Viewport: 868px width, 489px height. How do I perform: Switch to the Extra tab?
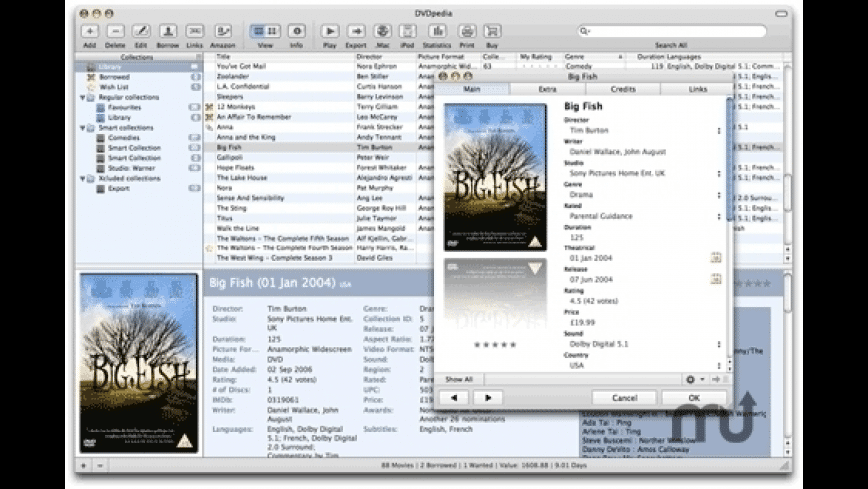[547, 89]
